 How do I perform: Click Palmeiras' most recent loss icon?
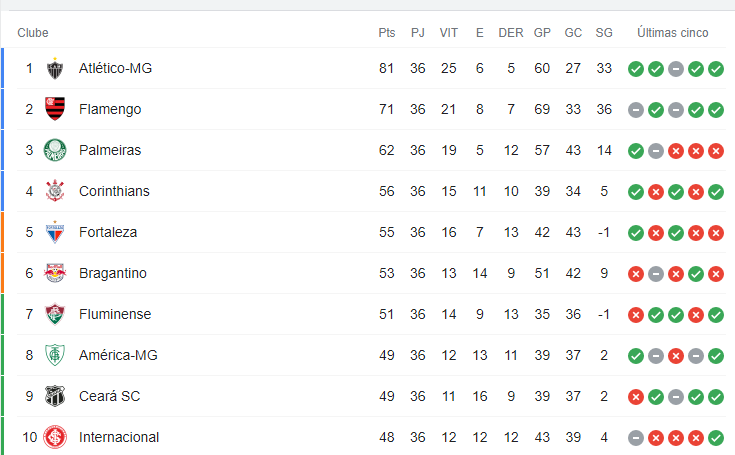pyautogui.click(x=716, y=151)
